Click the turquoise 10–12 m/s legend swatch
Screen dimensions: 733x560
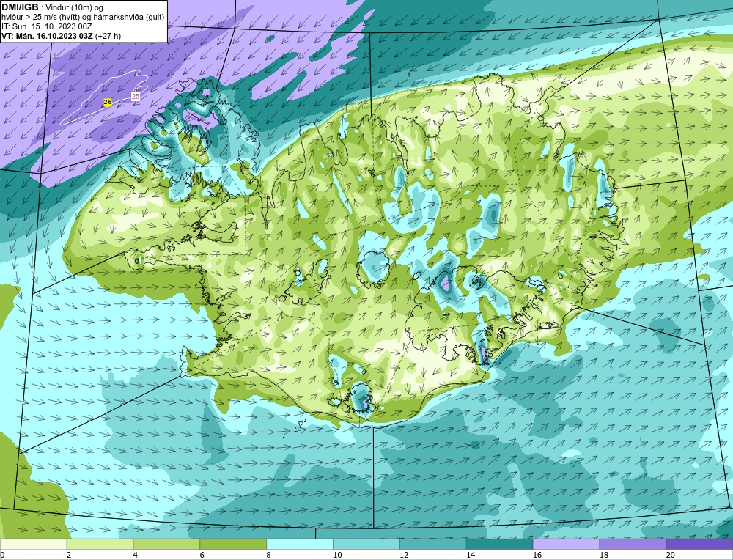[x=366, y=545]
